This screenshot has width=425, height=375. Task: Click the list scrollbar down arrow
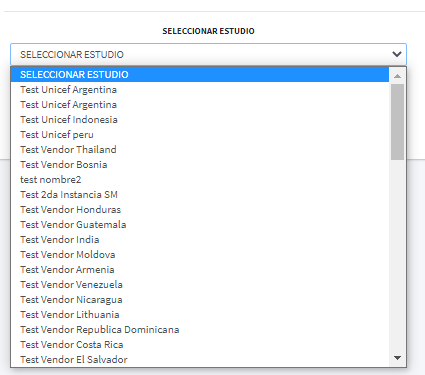point(397,358)
